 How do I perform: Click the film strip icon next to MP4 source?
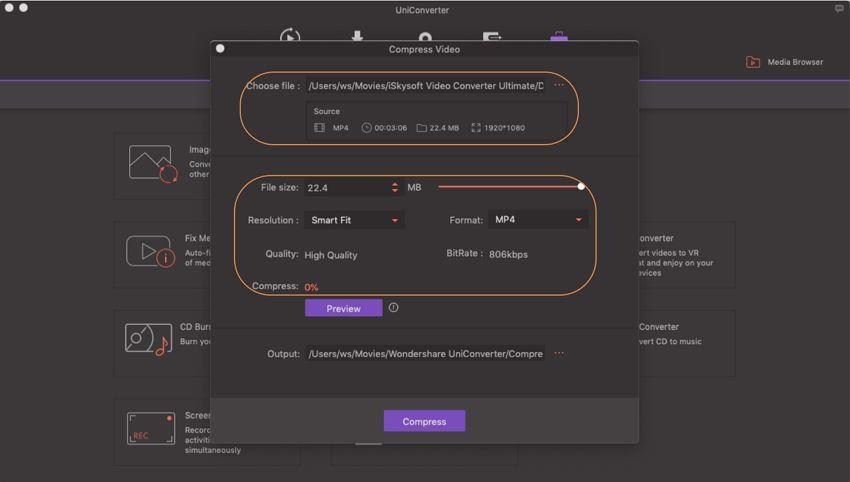tap(319, 128)
